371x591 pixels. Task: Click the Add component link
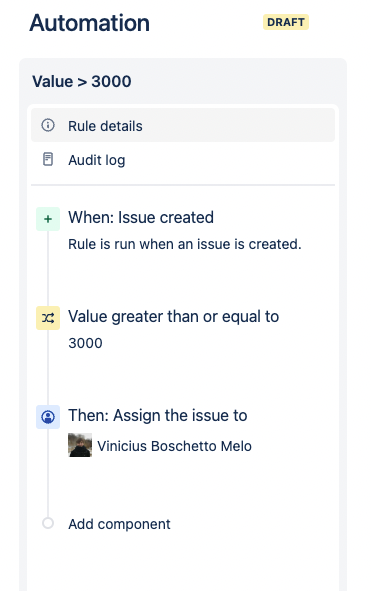click(119, 524)
